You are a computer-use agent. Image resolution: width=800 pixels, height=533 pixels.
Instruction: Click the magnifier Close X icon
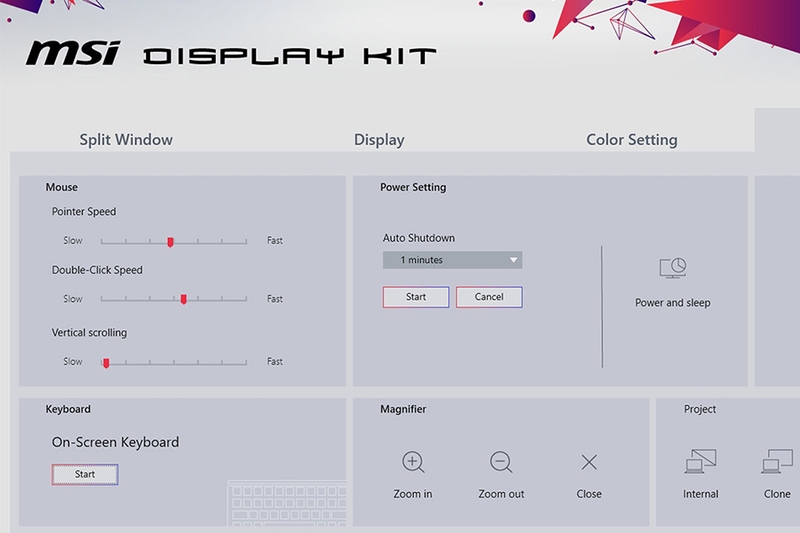(x=589, y=462)
